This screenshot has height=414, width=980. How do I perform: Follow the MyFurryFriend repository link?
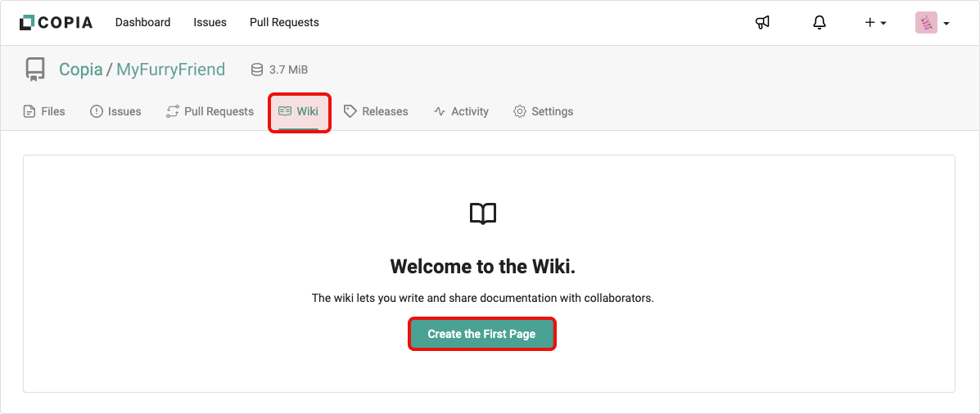coord(170,70)
